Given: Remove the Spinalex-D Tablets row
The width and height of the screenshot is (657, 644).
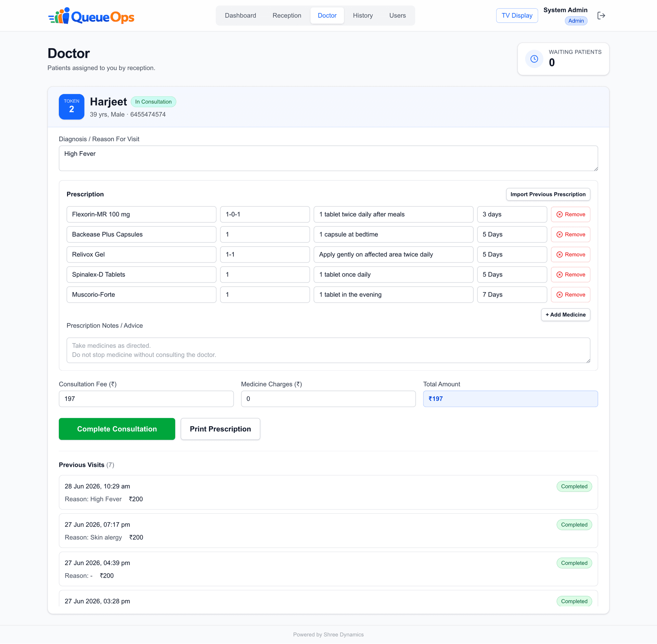Looking at the screenshot, I should [570, 275].
